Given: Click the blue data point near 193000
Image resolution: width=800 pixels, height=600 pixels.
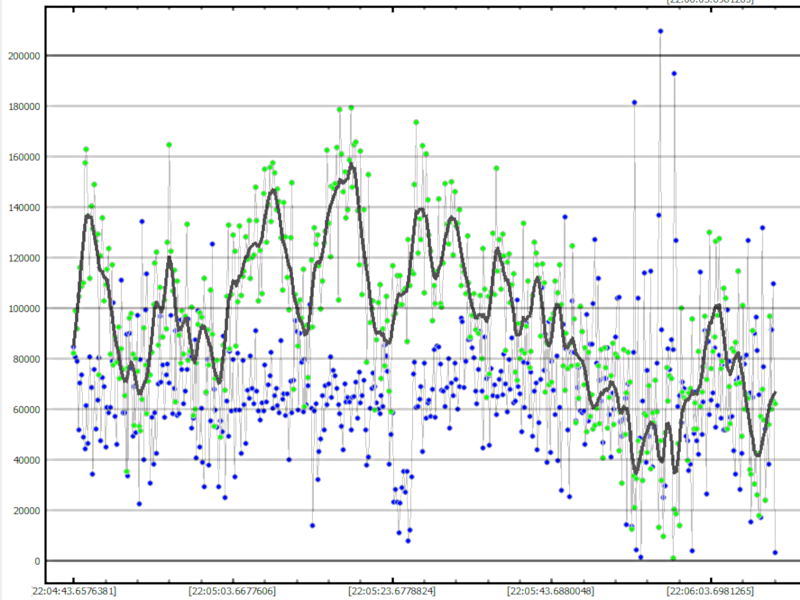Looking at the screenshot, I should [674, 73].
